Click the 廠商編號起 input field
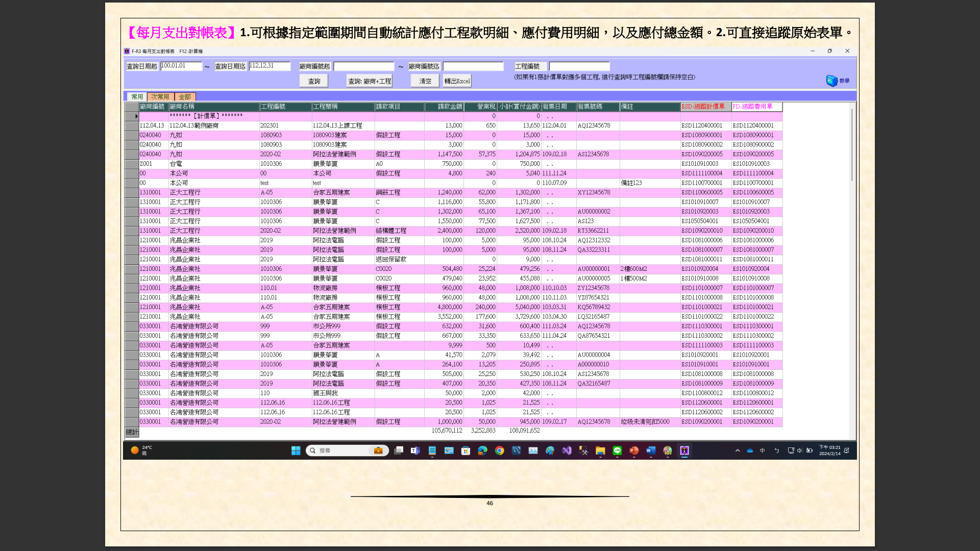Viewport: 980px width, 551px height. [364, 66]
